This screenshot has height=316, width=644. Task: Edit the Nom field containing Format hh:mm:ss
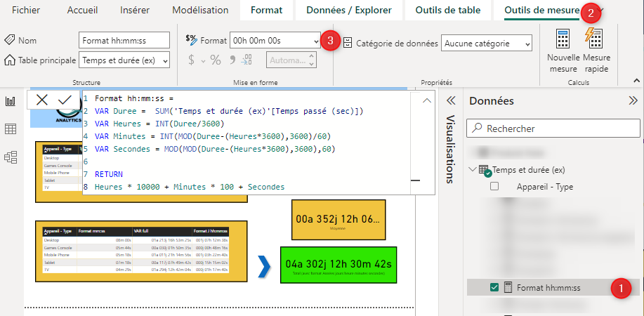point(124,41)
